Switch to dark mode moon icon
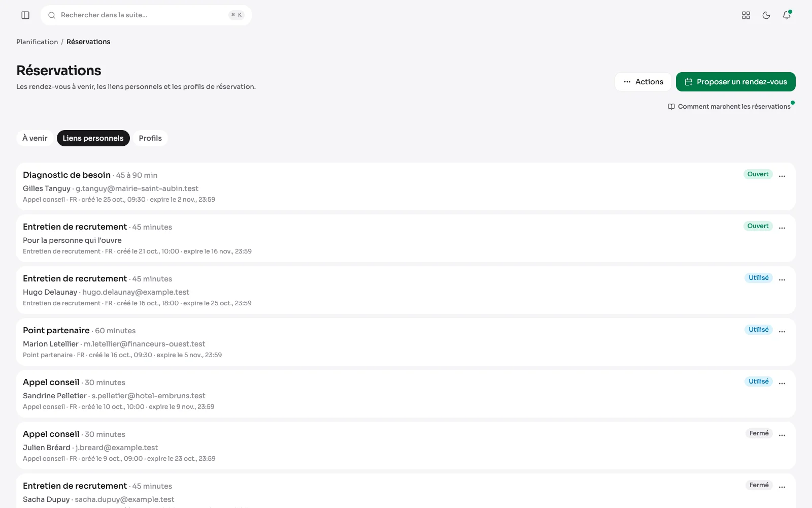The width and height of the screenshot is (812, 508). pyautogui.click(x=766, y=15)
